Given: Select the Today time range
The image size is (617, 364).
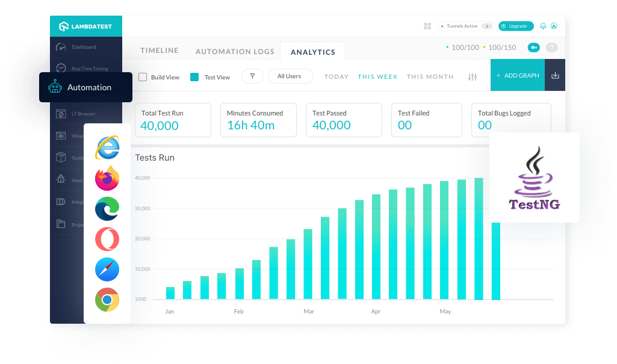Looking at the screenshot, I should click(x=336, y=77).
